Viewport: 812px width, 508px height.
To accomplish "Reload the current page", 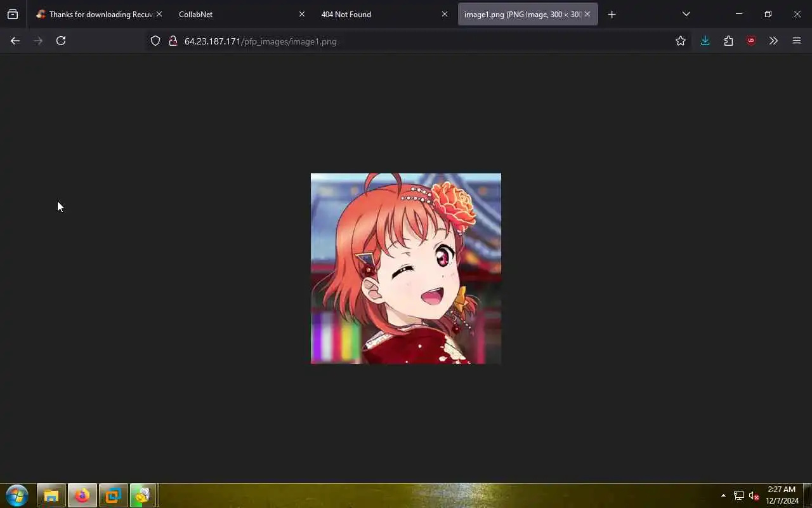I will pos(61,41).
